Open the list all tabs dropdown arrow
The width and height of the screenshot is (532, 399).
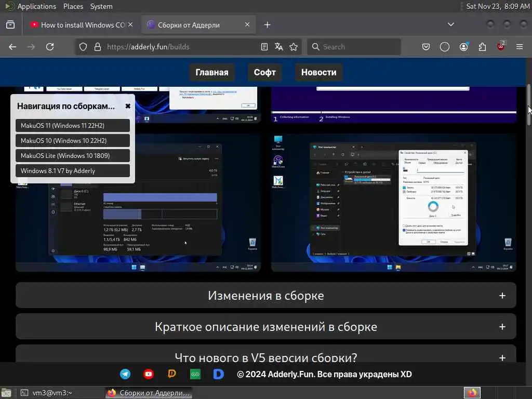(451, 24)
